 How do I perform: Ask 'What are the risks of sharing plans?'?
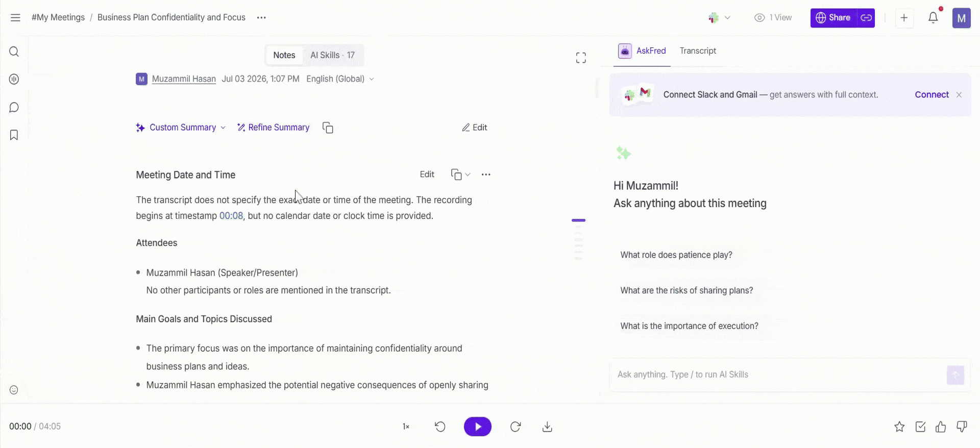tap(687, 291)
